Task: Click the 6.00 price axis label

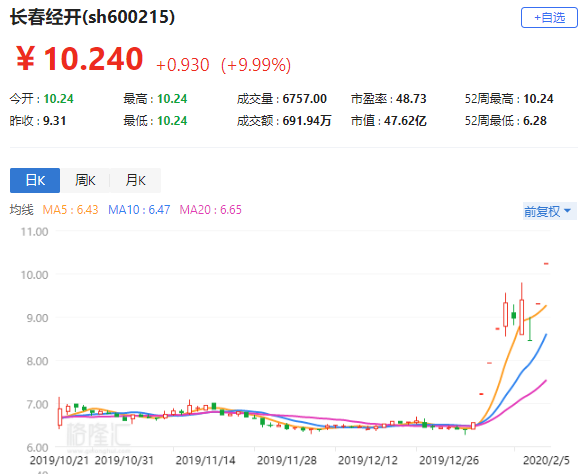Action: point(37,448)
